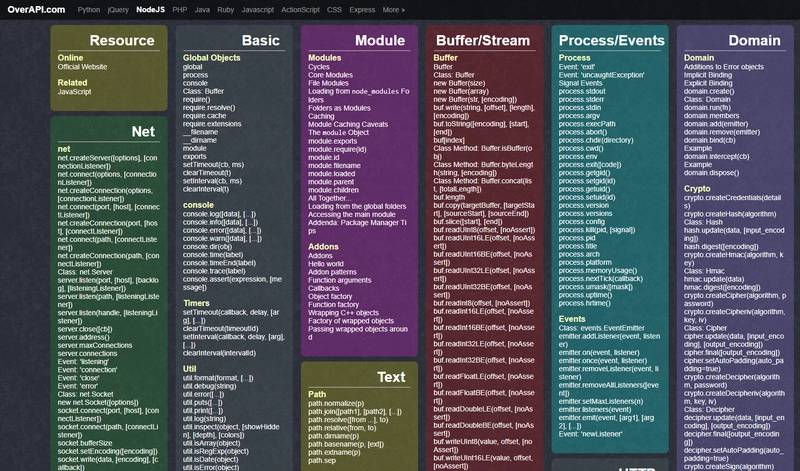Open the __filename entry
The image size is (800, 471).
point(201,132)
